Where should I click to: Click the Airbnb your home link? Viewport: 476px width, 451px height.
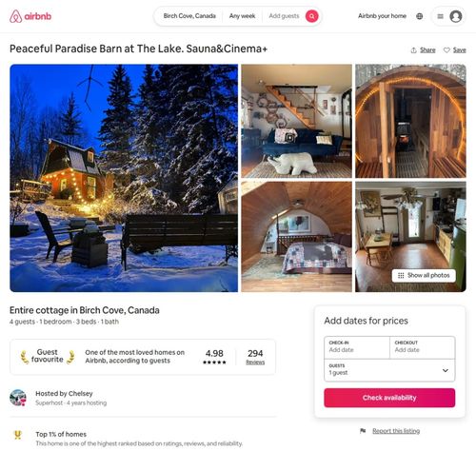(382, 16)
